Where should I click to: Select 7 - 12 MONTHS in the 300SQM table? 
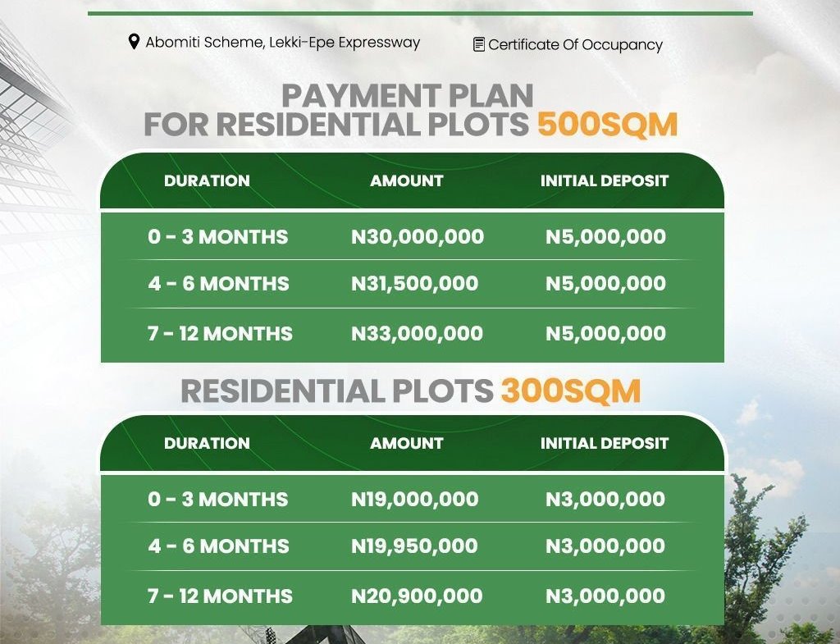click(220, 596)
